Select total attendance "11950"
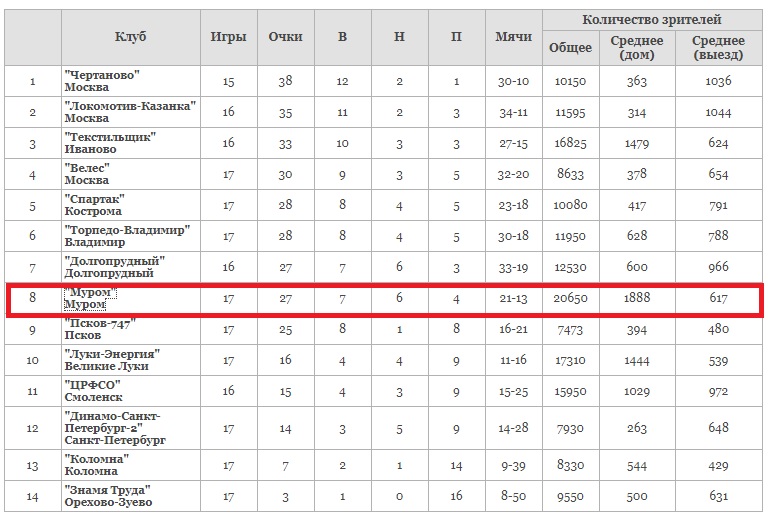 tap(571, 236)
